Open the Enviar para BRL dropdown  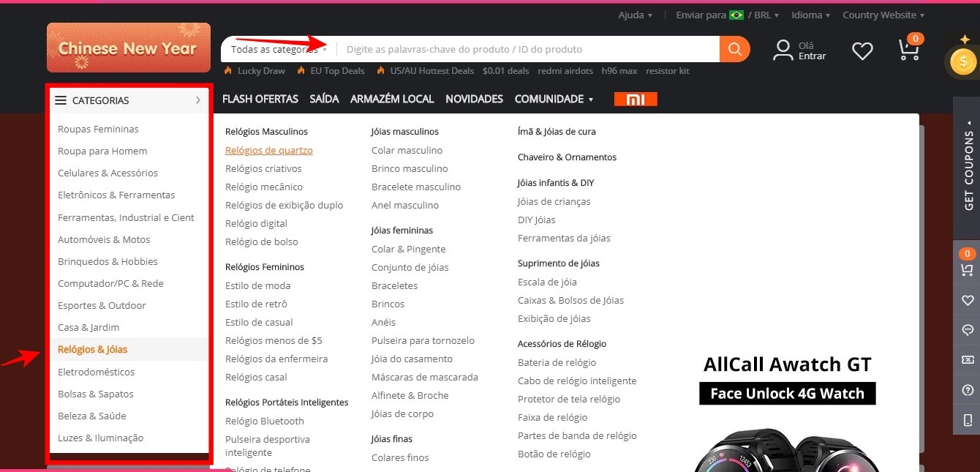point(728,15)
